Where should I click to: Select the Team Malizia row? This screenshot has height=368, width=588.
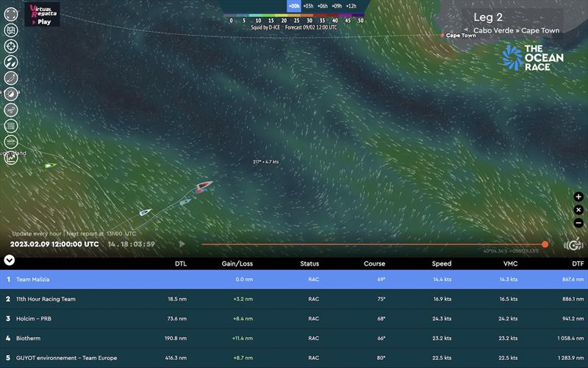pos(294,280)
